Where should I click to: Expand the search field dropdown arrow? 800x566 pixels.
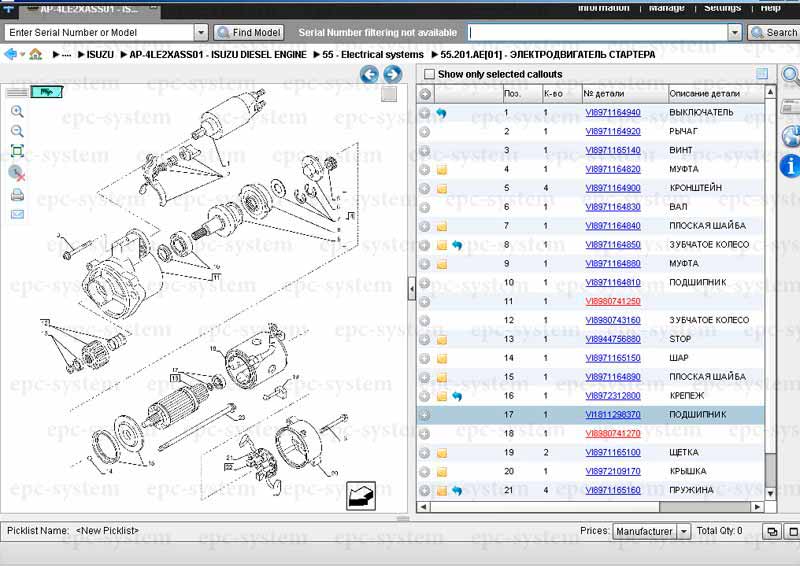point(735,33)
